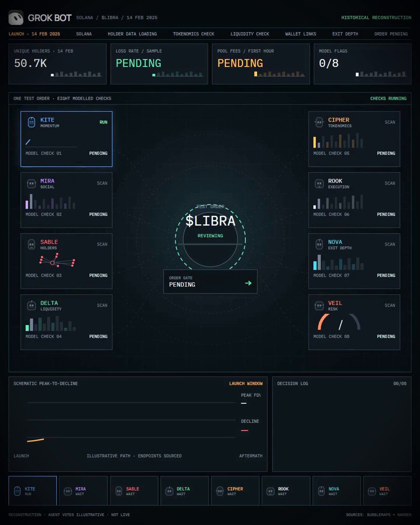Click the SABLE holders card robot icon

[31, 244]
